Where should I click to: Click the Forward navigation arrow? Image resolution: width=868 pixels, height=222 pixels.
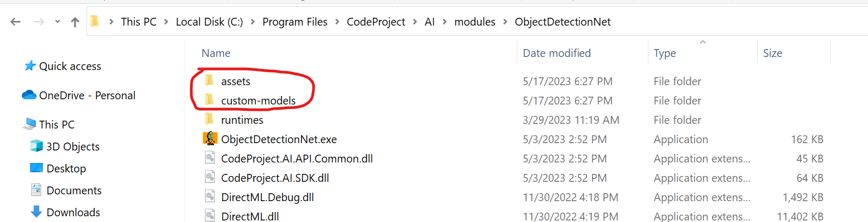tap(39, 22)
